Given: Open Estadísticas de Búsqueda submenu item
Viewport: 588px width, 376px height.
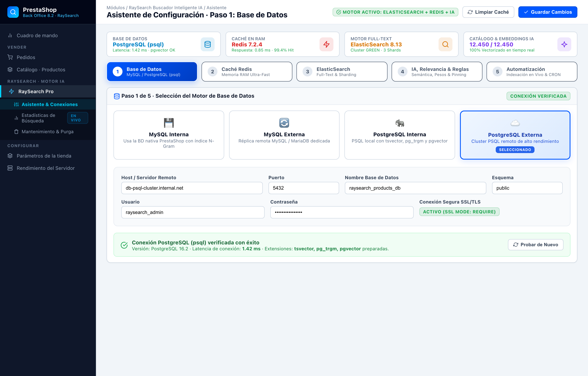Looking at the screenshot, I should point(48,118).
